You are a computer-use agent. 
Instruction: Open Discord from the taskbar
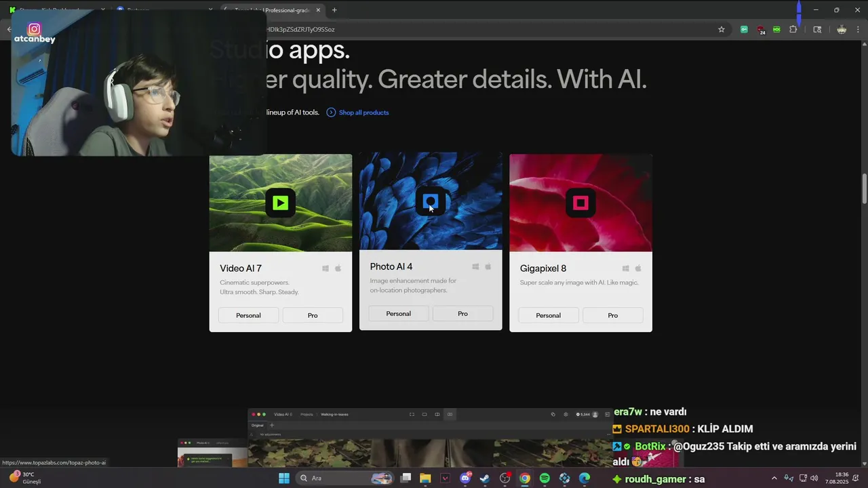(x=465, y=479)
